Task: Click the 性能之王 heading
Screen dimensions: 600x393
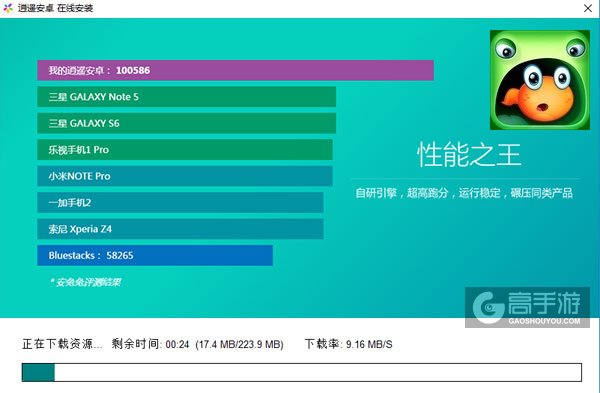Action: tap(469, 155)
